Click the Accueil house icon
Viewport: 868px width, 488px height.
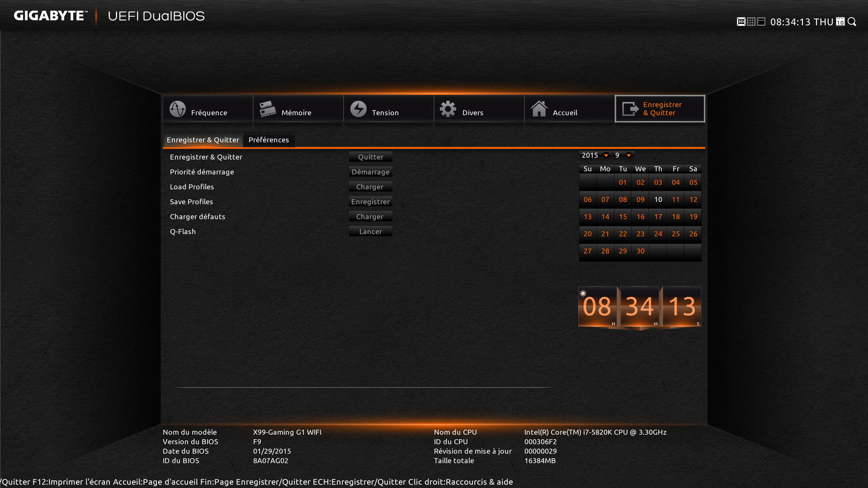pos(539,109)
